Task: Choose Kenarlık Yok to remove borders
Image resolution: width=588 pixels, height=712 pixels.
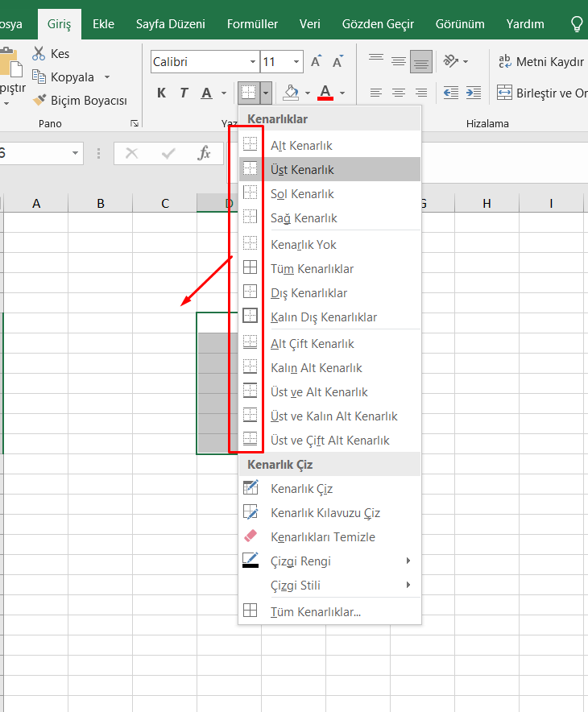Action: point(329,244)
